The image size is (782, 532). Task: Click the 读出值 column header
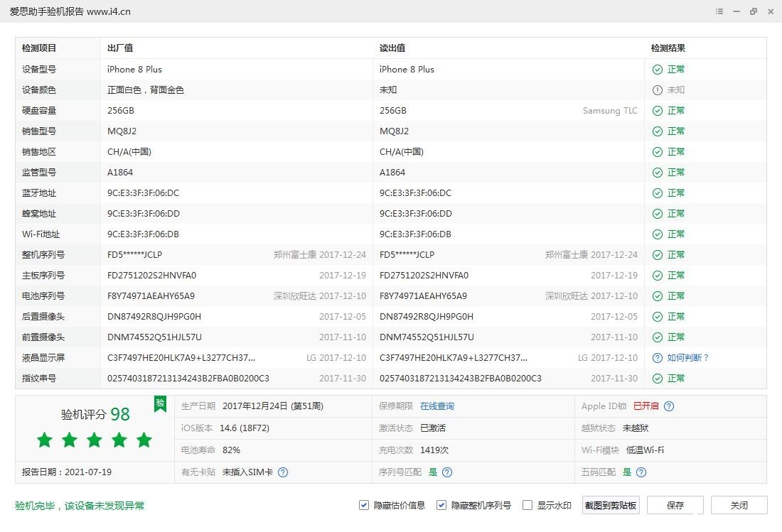pos(392,48)
